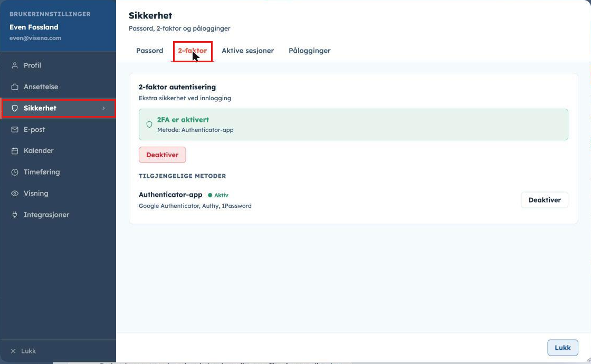Open Visning settings
The height and width of the screenshot is (364, 591).
pos(58,193)
